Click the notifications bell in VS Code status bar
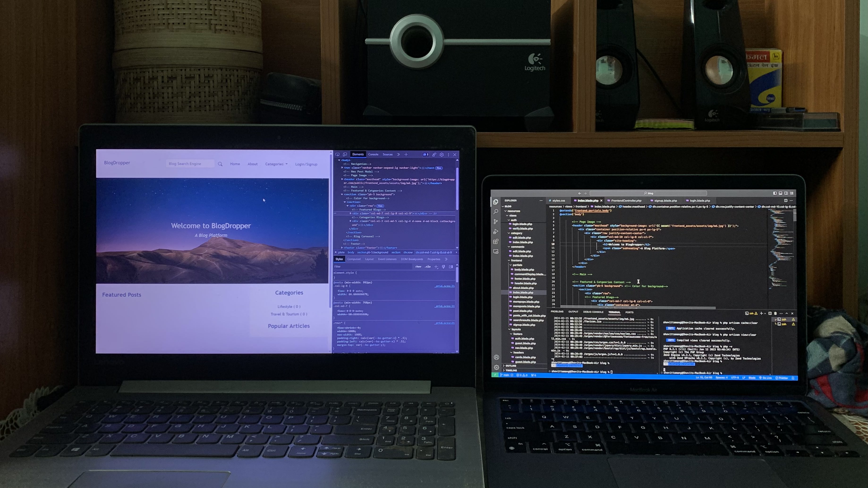 point(793,378)
